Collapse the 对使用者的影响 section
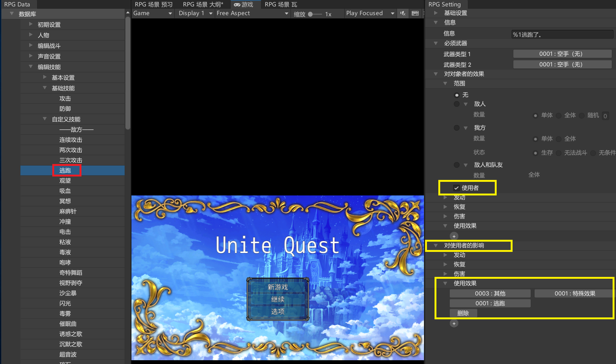Image resolution: width=616 pixels, height=364 pixels. (436, 245)
